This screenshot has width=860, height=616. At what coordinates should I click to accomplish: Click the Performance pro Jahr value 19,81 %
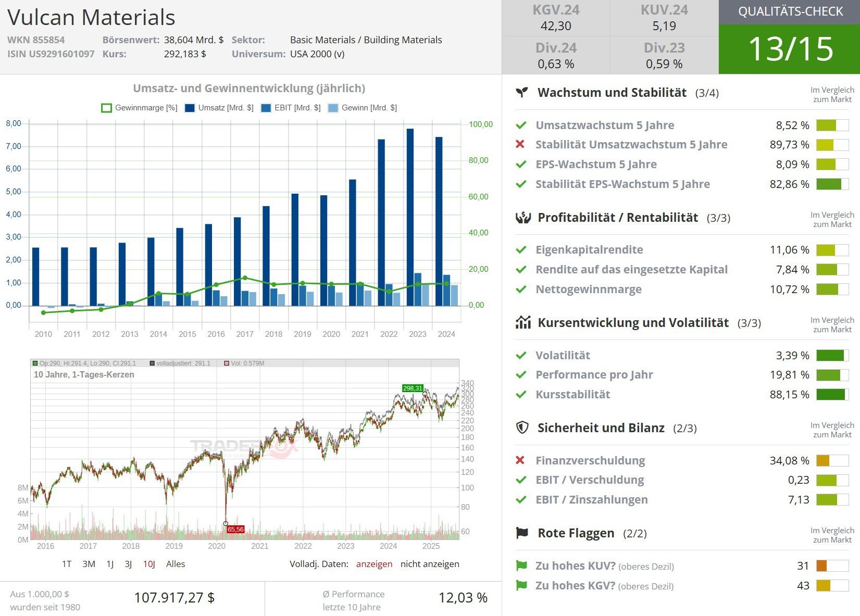[x=790, y=375]
